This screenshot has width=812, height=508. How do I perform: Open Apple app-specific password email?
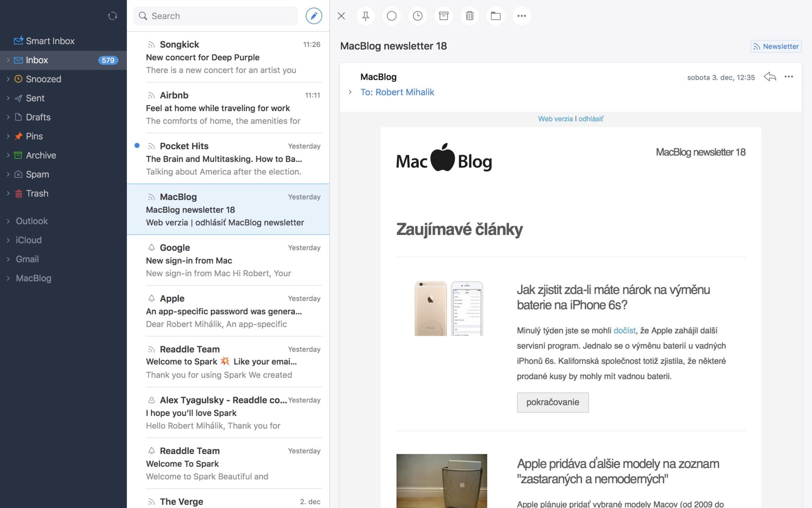(228, 311)
